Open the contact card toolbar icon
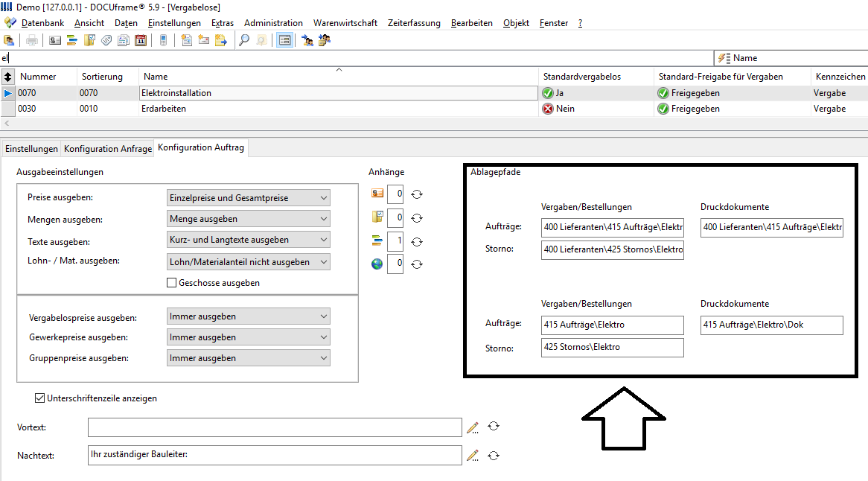The height and width of the screenshot is (481, 868). 55,40
